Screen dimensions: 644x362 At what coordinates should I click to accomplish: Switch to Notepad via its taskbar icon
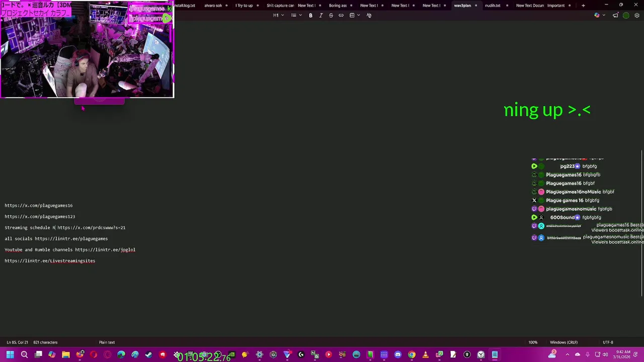point(495,355)
